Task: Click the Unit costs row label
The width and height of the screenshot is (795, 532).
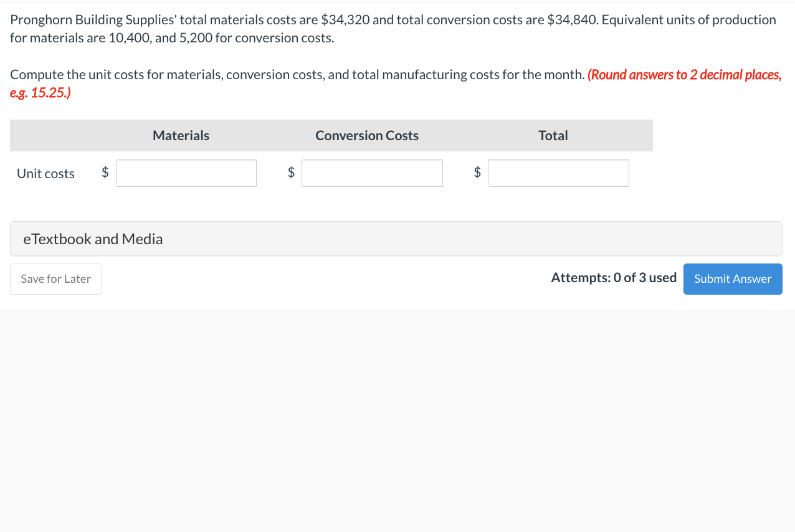Action: click(45, 173)
